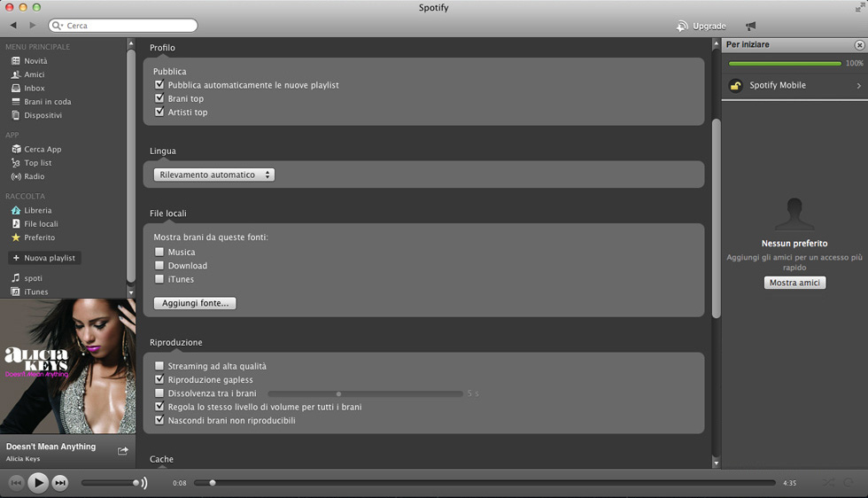Open Radio in the sidebar
The height and width of the screenshot is (498, 868).
34,176
